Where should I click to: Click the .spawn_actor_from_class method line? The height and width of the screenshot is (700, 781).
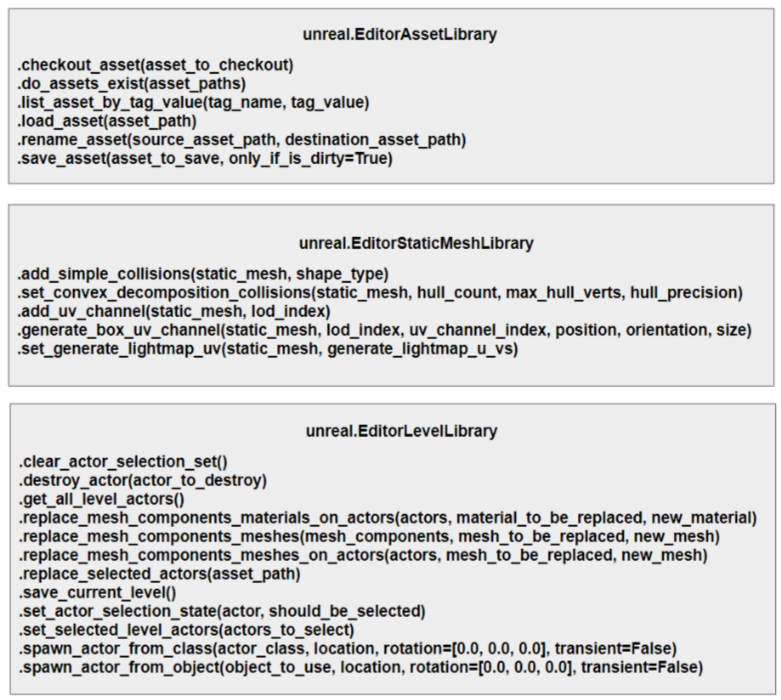(348, 649)
